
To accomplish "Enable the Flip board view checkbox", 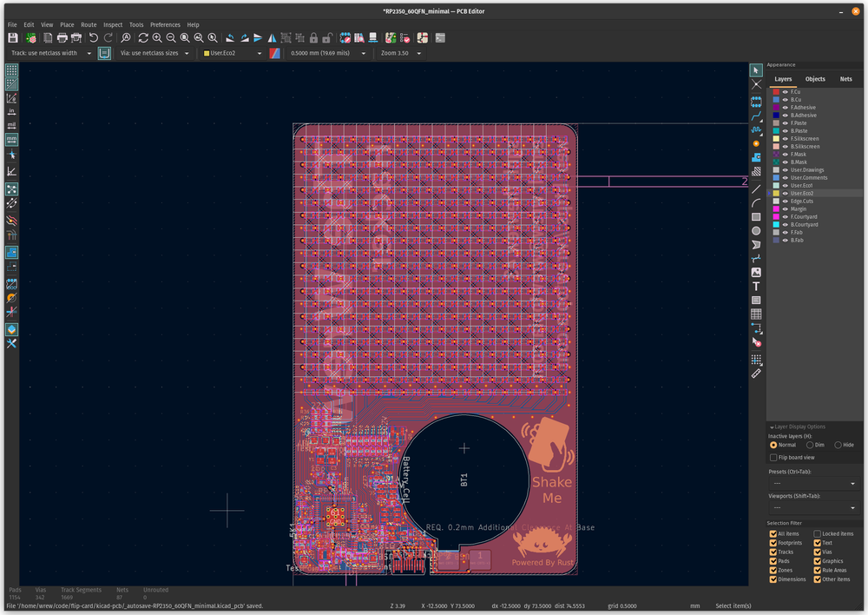I will (773, 457).
